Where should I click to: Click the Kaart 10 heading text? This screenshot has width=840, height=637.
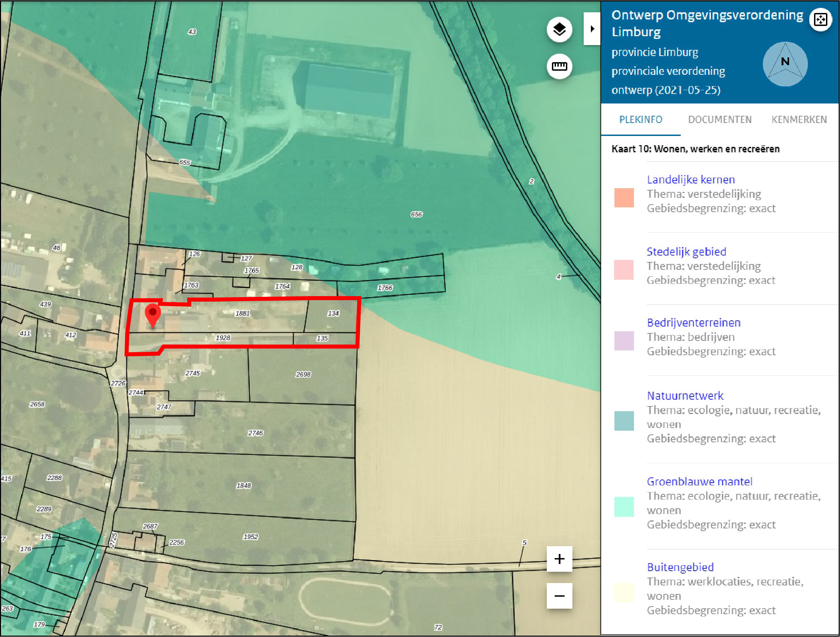coord(695,149)
